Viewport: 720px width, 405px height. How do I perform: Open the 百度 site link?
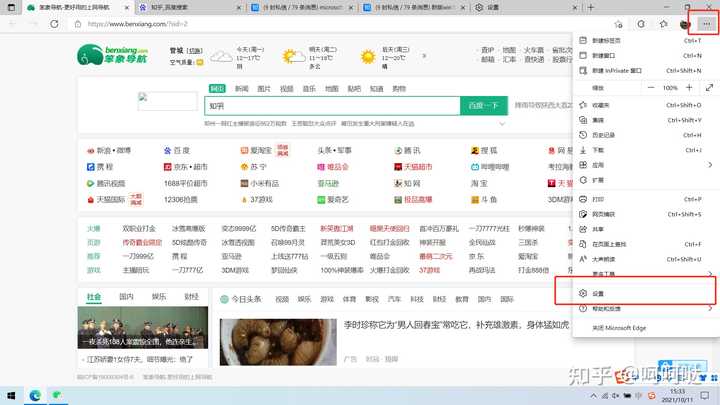(177, 151)
